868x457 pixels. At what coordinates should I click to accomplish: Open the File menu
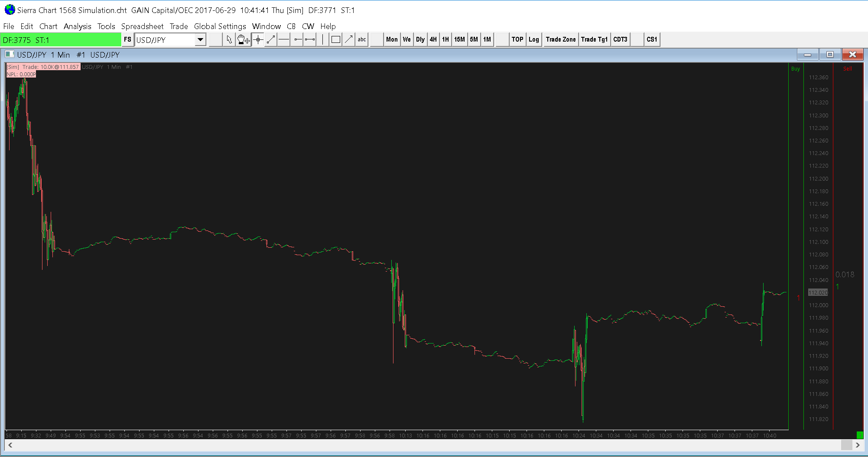[x=9, y=26]
